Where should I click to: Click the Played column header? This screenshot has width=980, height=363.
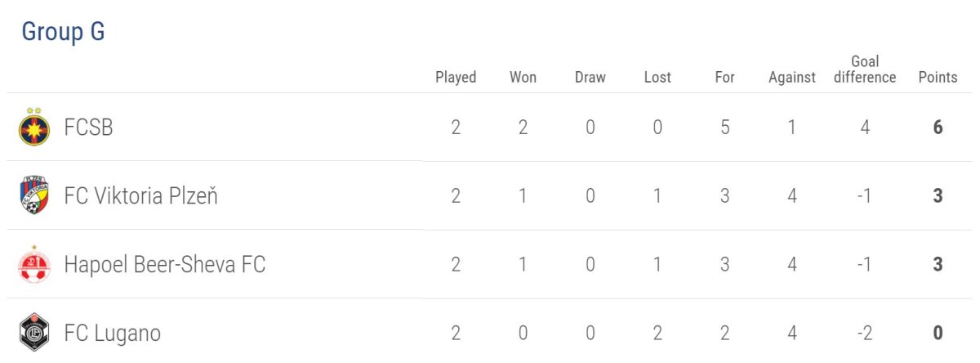tap(456, 77)
